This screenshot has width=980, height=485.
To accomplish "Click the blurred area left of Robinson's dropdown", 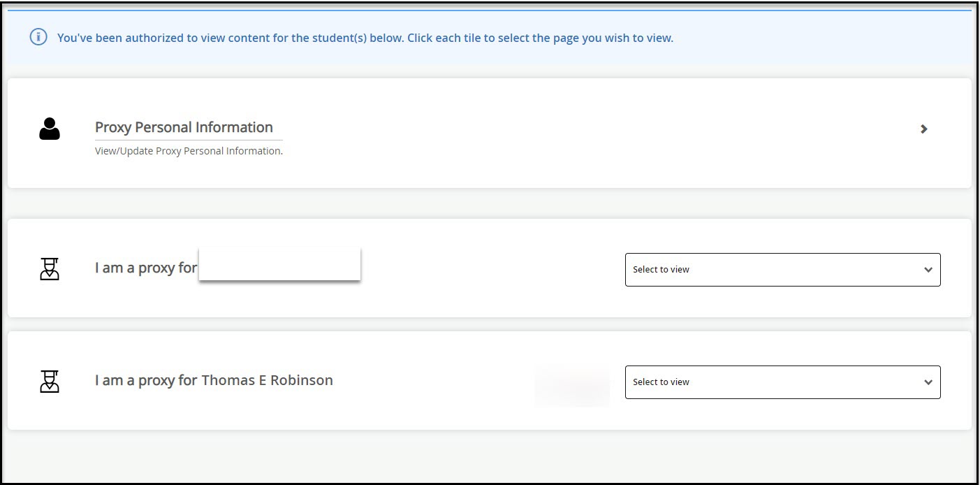I will pos(571,385).
